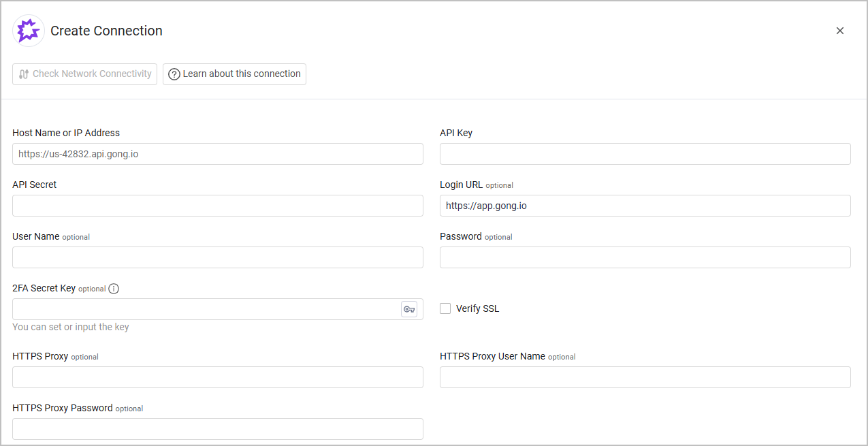The height and width of the screenshot is (446, 868).
Task: Click the key icon in 2FA field
Action: (408, 309)
